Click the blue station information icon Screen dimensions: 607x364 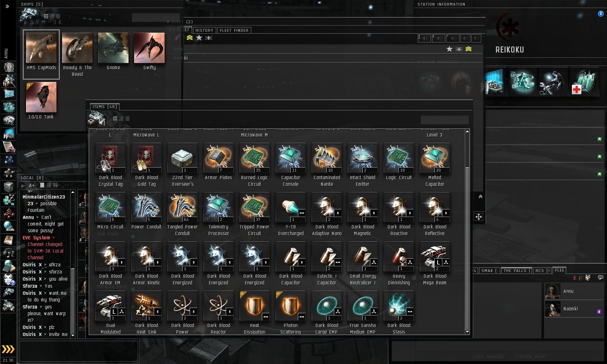point(601,14)
